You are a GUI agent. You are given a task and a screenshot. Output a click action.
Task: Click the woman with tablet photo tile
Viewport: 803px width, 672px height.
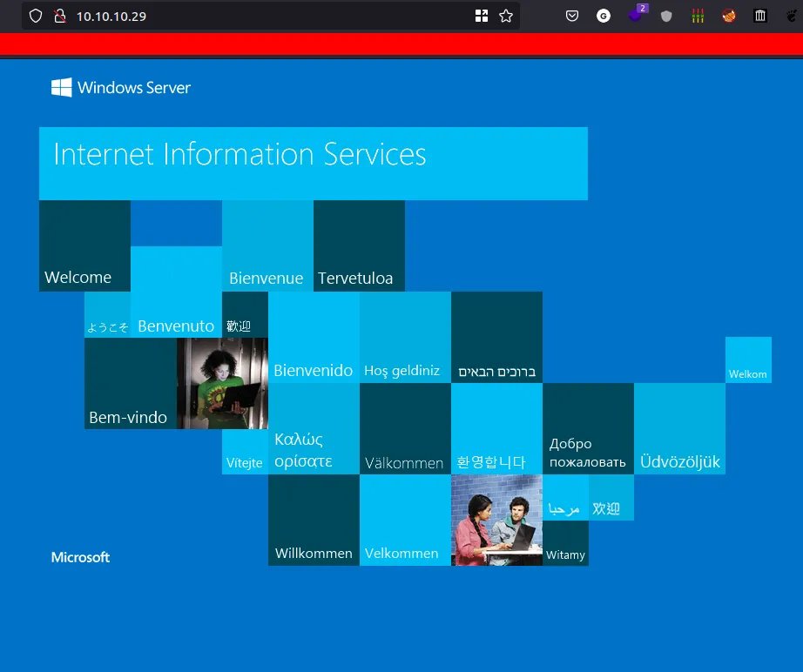tap(222, 383)
